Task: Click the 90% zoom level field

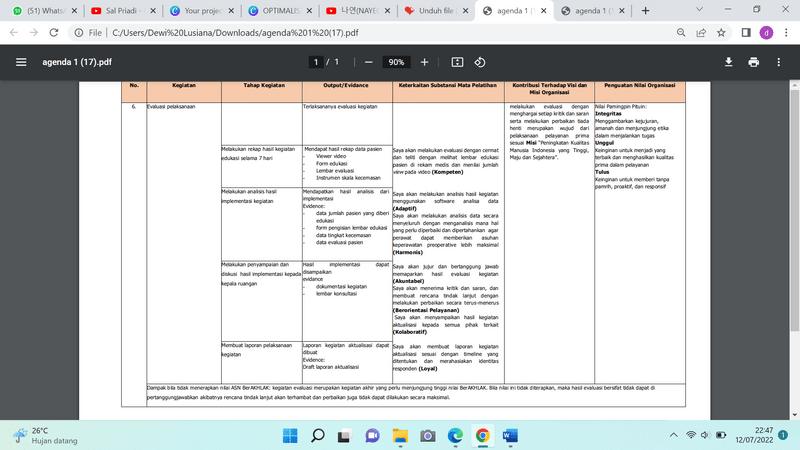Action: tap(396, 62)
